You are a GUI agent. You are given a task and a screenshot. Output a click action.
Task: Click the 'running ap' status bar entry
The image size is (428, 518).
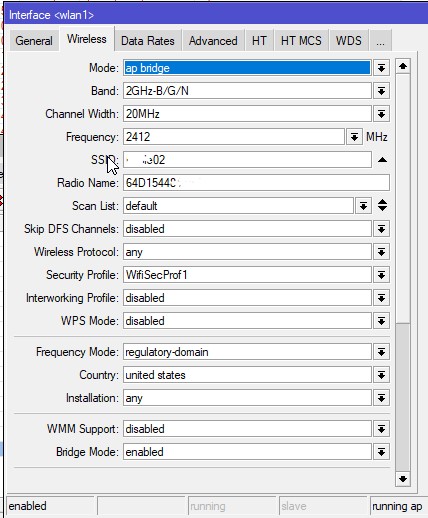(x=399, y=506)
